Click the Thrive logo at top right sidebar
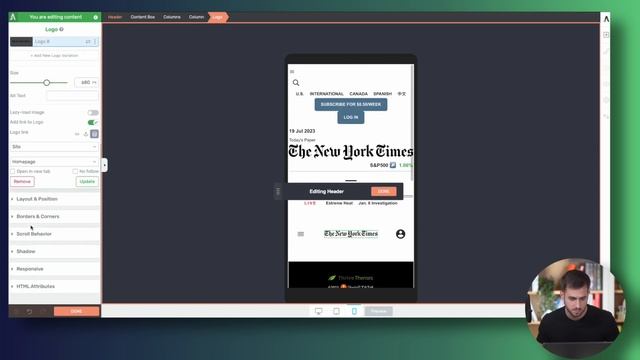The width and height of the screenshot is (640, 360). pos(606,18)
